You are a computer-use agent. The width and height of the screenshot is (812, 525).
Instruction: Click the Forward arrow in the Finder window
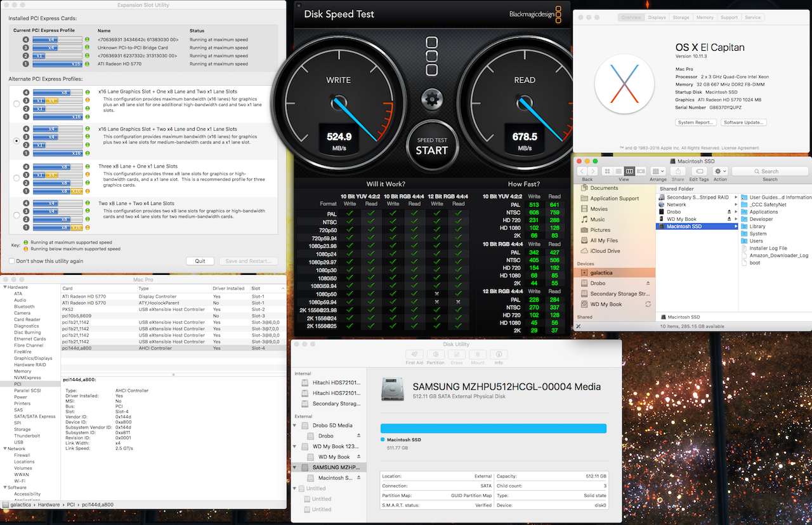coord(594,171)
